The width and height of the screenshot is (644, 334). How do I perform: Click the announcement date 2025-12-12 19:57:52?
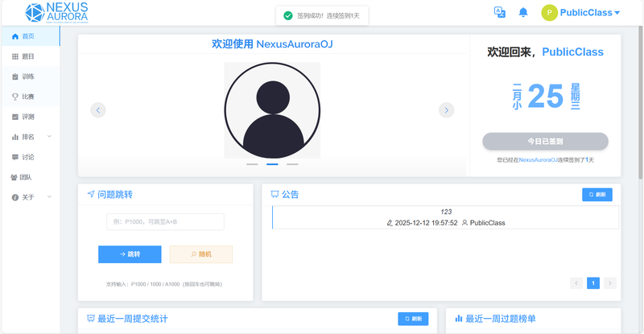pyautogui.click(x=426, y=223)
